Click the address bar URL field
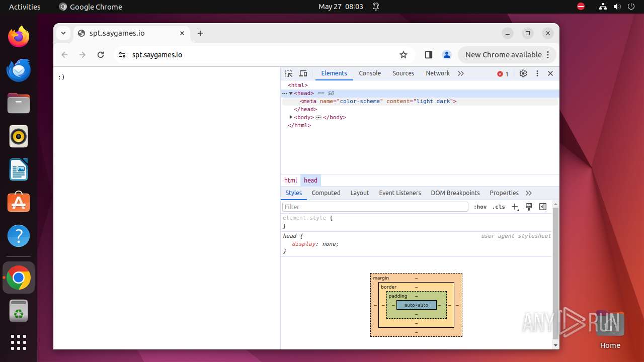Image resolution: width=644 pixels, height=362 pixels. click(262, 55)
